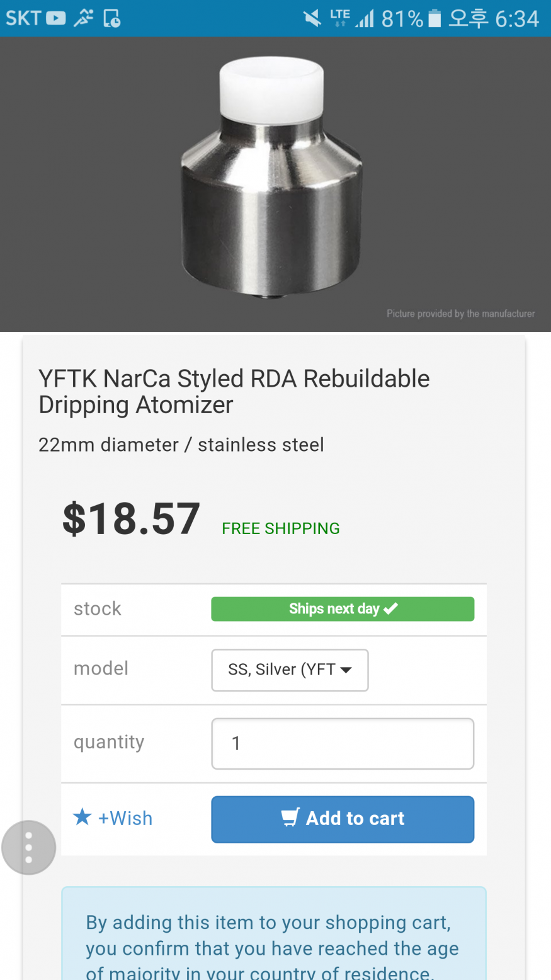Viewport: 551px width, 980px height.
Task: Focus the quantity input field
Action: click(x=343, y=744)
